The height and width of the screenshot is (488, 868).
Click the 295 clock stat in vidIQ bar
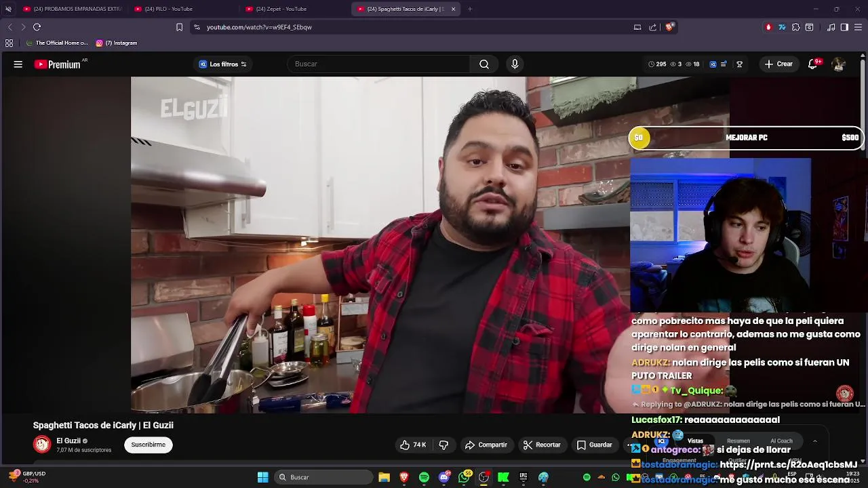tap(657, 64)
